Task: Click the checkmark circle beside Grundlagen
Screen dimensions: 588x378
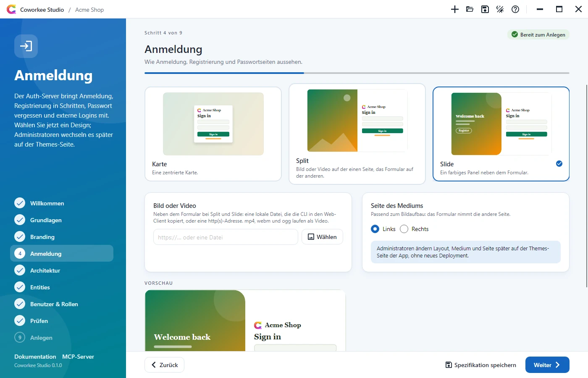Action: pos(20,220)
